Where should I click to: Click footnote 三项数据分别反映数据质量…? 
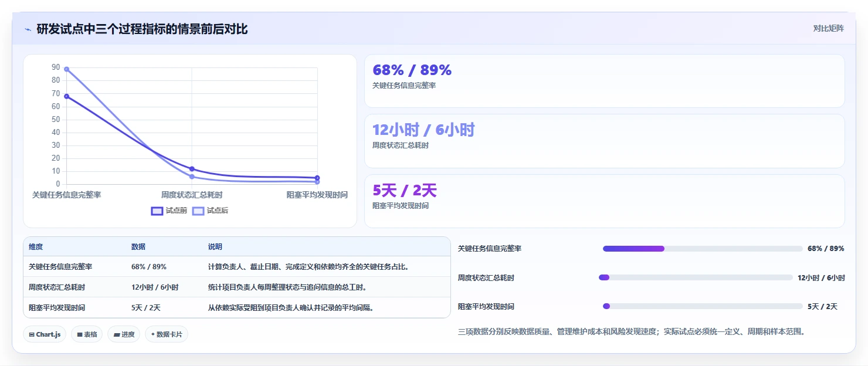click(x=632, y=332)
